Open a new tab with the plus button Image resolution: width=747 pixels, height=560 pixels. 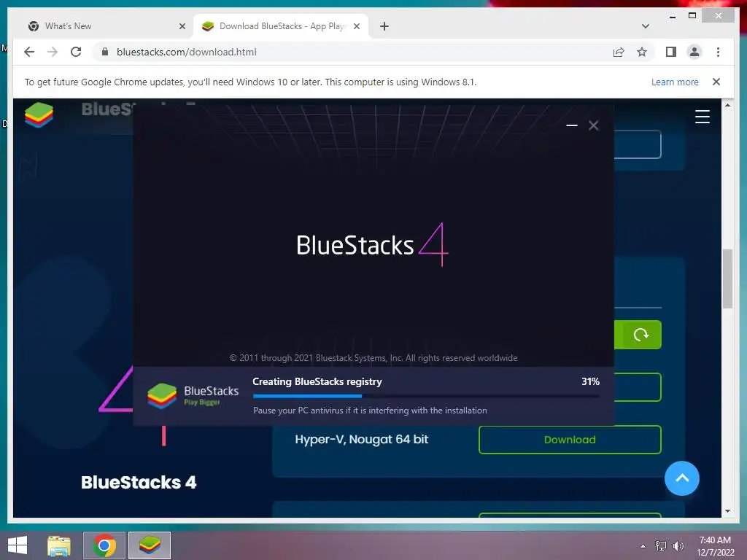point(384,26)
